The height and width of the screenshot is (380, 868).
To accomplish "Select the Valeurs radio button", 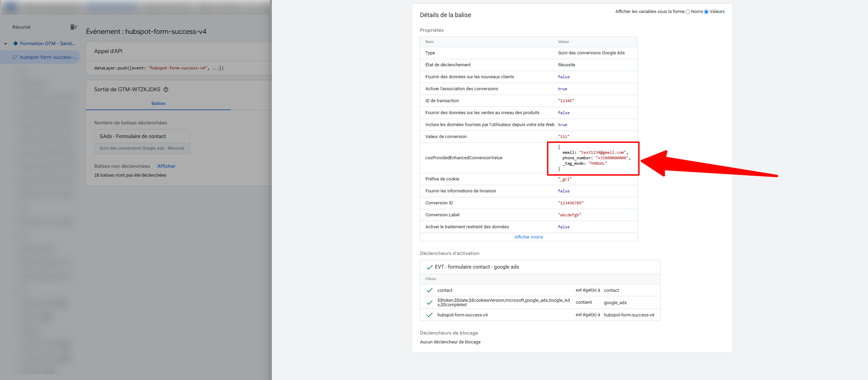I will 706,12.
